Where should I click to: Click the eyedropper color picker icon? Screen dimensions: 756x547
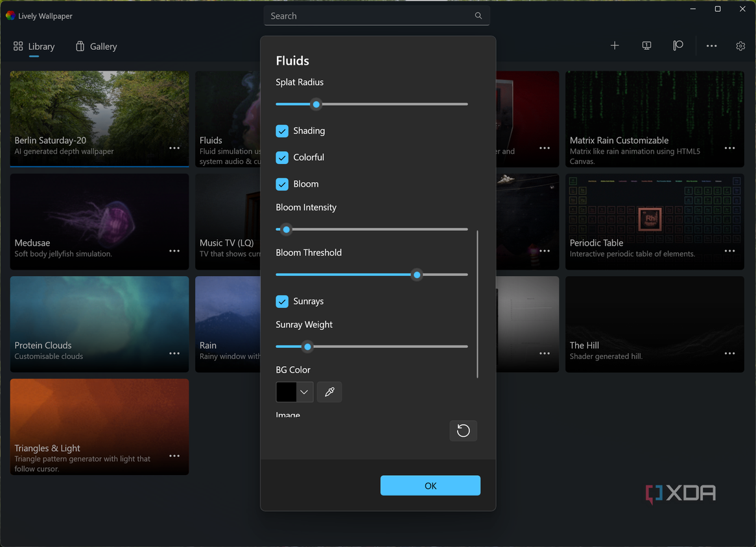(330, 392)
